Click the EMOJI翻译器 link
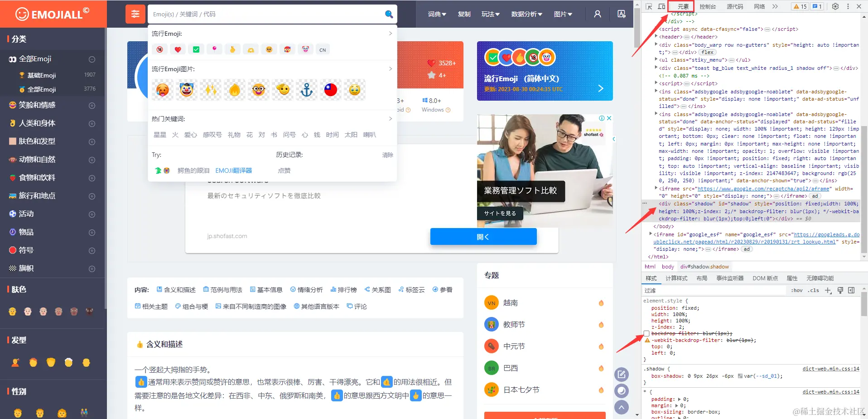The image size is (868, 419). point(233,171)
